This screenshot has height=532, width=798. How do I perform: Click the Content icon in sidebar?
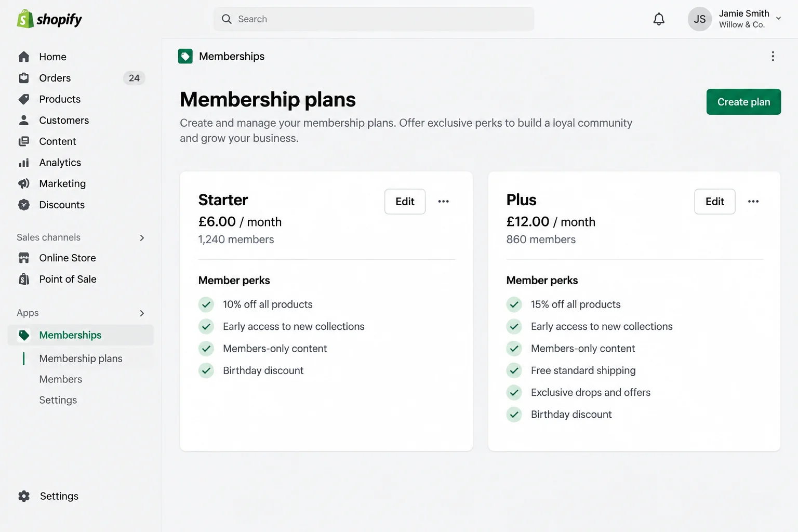coord(24,141)
